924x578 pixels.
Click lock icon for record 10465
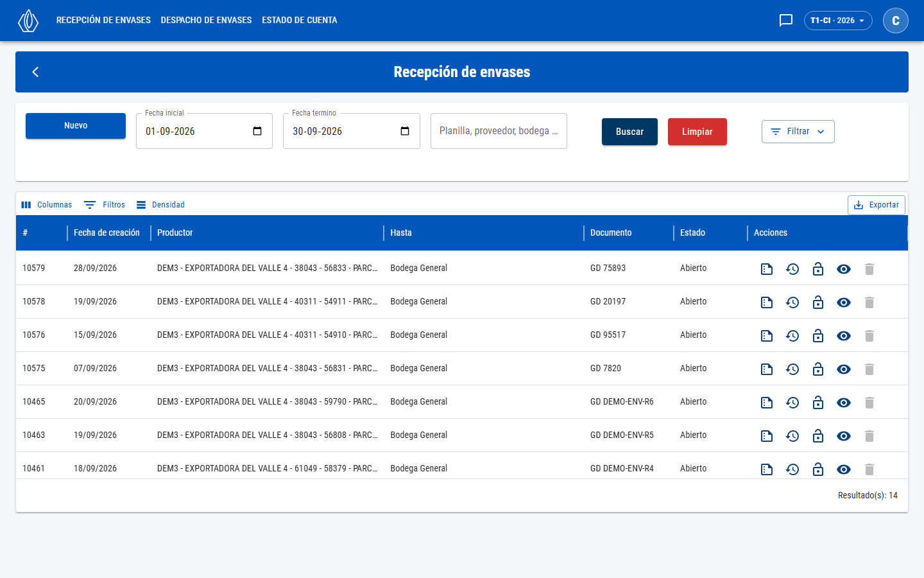(x=818, y=403)
